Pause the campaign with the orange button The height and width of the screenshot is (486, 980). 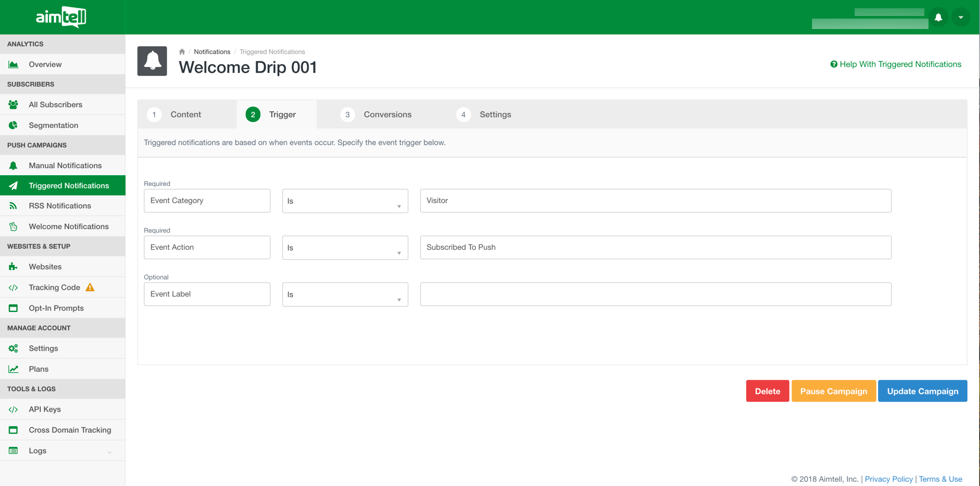coord(833,391)
